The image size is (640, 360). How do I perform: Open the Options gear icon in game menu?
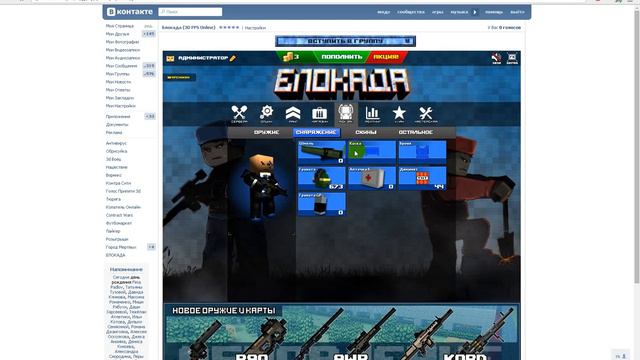(266, 114)
